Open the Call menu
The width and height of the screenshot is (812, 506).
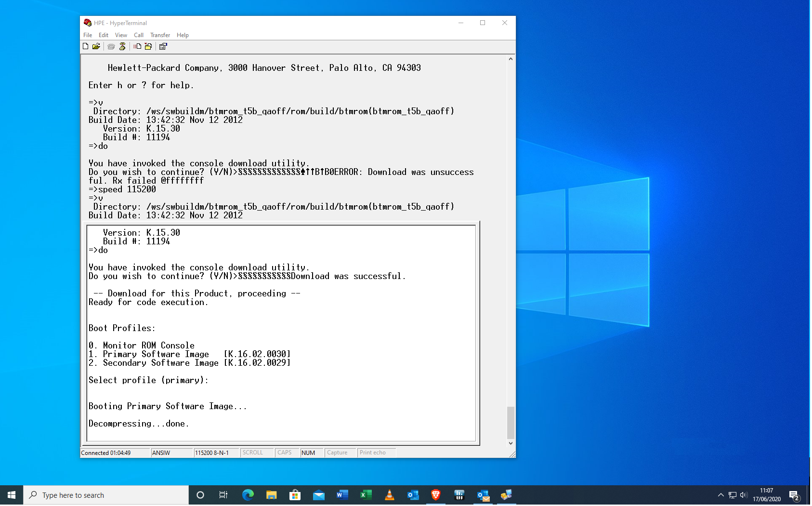pos(139,35)
